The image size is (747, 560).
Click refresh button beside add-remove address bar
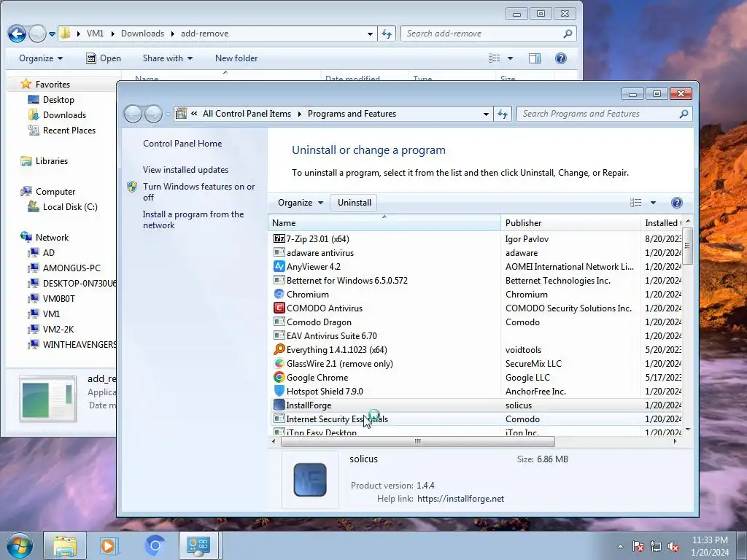click(x=387, y=34)
